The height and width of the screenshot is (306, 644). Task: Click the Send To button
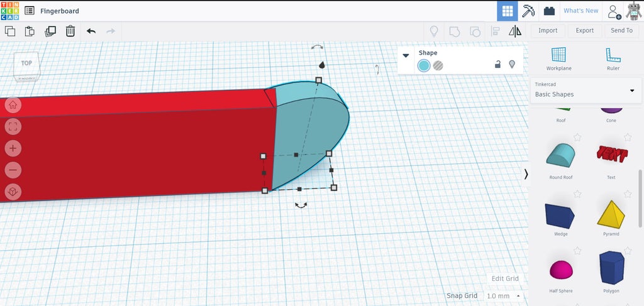[621, 31]
